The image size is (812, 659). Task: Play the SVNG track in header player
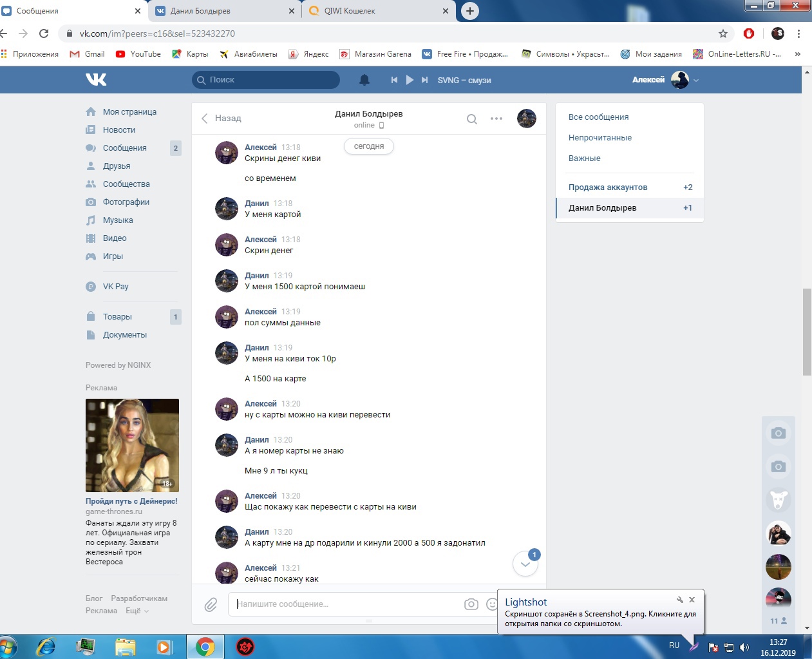[410, 80]
